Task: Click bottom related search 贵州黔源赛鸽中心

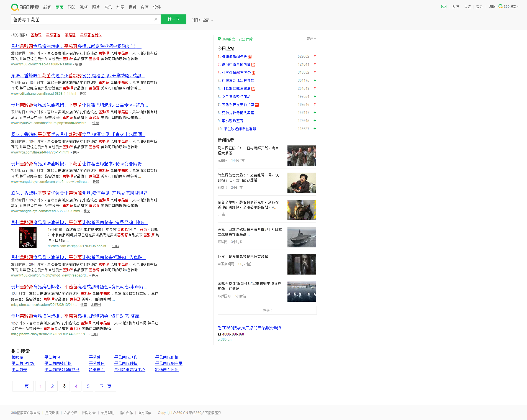Action: click(130, 370)
